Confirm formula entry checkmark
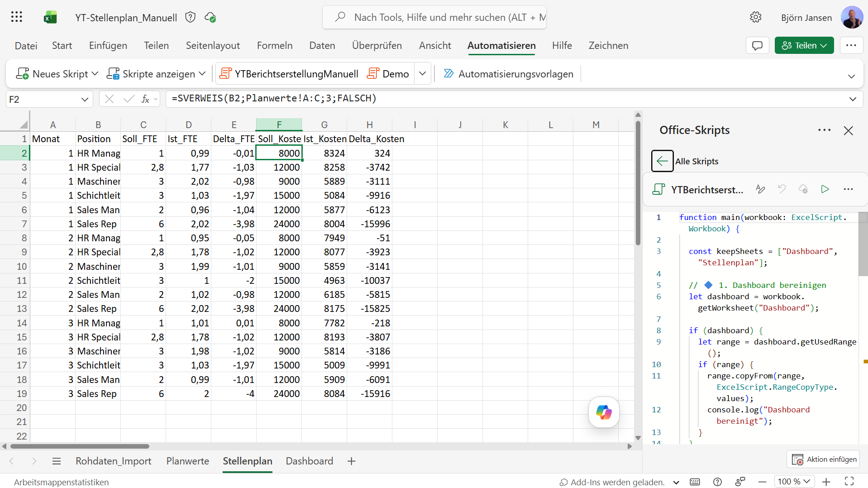The image size is (868, 488). [x=129, y=99]
